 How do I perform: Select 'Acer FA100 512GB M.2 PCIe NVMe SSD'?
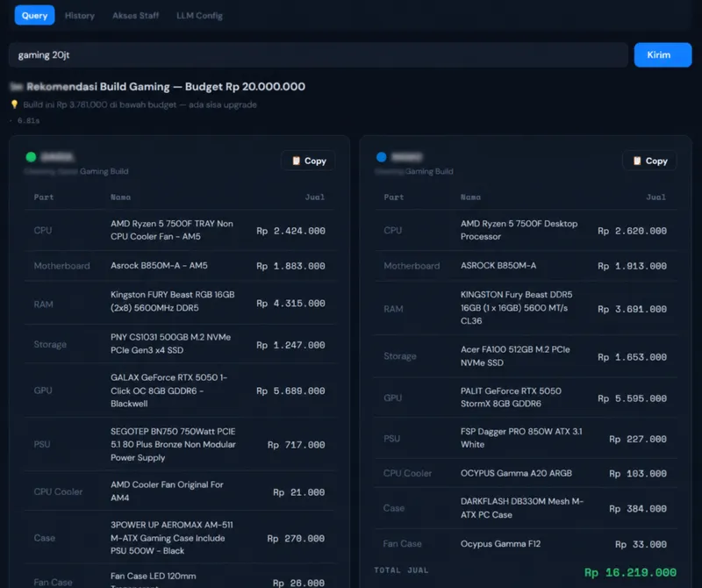515,356
